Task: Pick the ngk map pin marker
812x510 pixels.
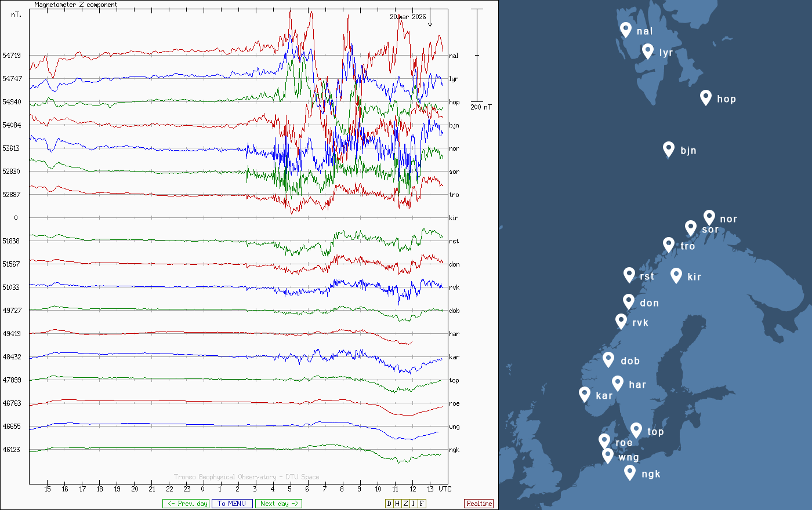Action: point(630,472)
